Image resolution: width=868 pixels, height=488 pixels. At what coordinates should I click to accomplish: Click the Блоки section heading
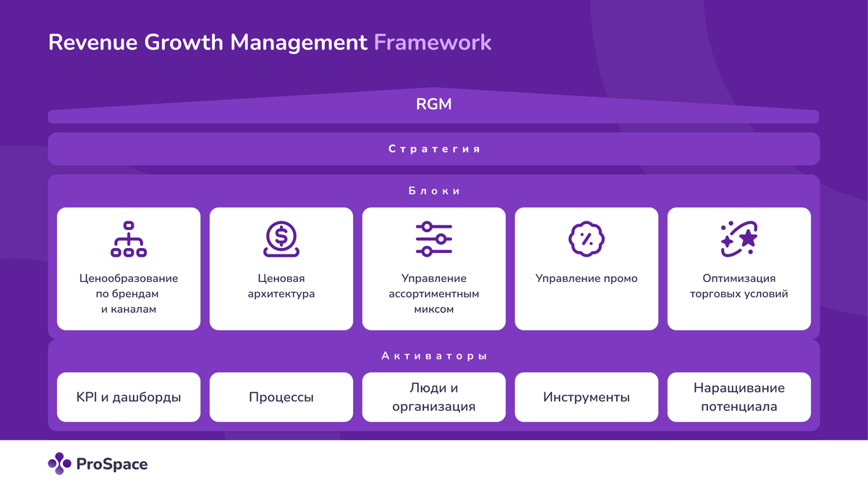(x=434, y=192)
